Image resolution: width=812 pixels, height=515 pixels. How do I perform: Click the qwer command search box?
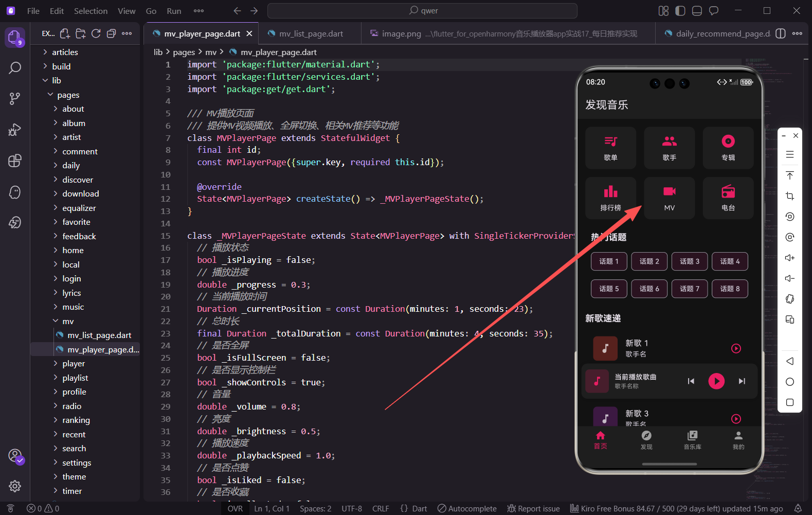422,11
